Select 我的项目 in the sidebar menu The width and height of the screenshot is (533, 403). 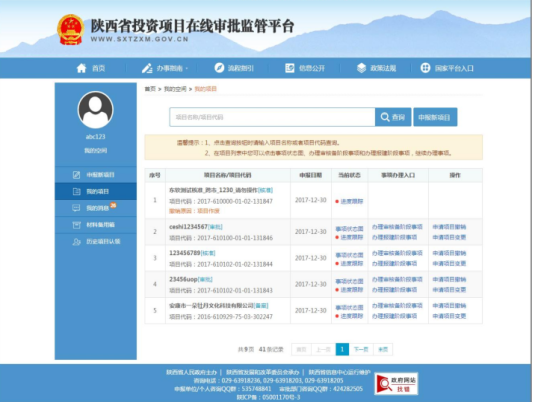click(96, 191)
